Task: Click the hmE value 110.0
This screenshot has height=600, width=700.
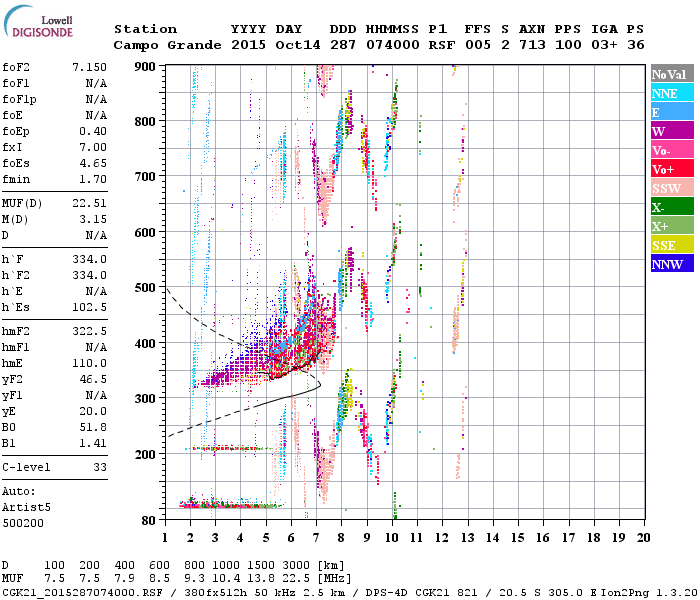Action: tap(90, 364)
